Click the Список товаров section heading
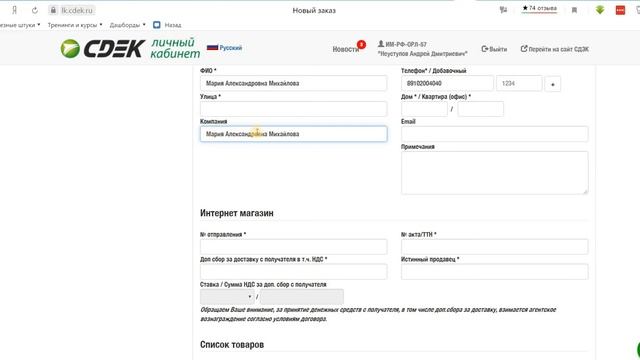640x360 pixels. tap(232, 344)
